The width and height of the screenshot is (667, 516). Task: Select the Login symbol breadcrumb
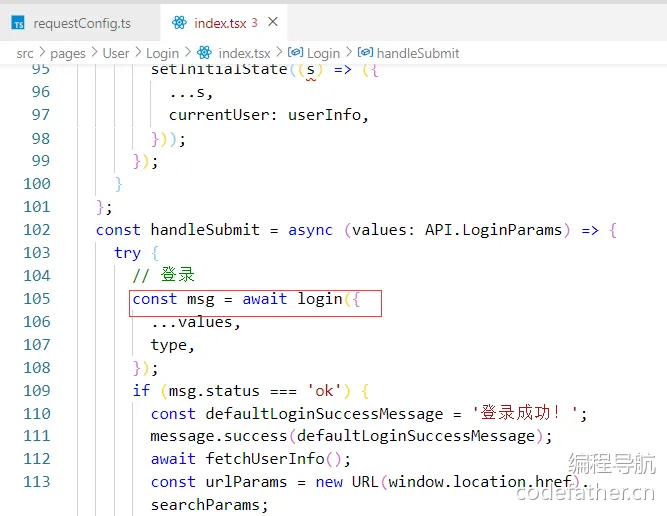click(323, 54)
